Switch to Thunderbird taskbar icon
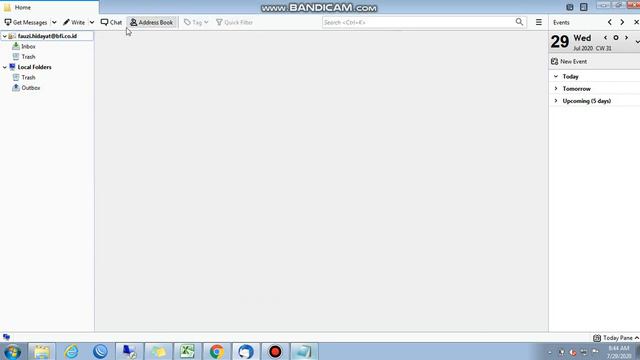 [246, 352]
